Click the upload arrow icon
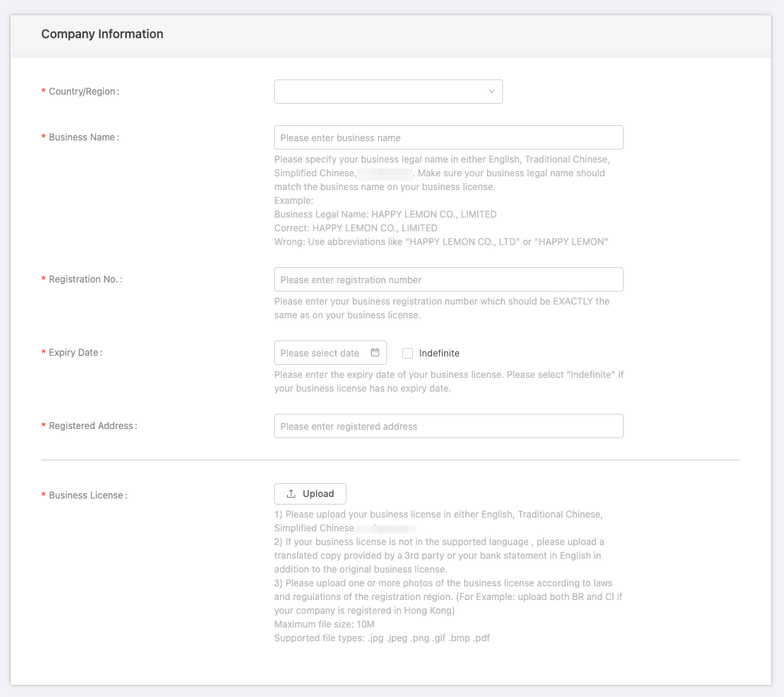The image size is (784, 697). click(x=291, y=494)
